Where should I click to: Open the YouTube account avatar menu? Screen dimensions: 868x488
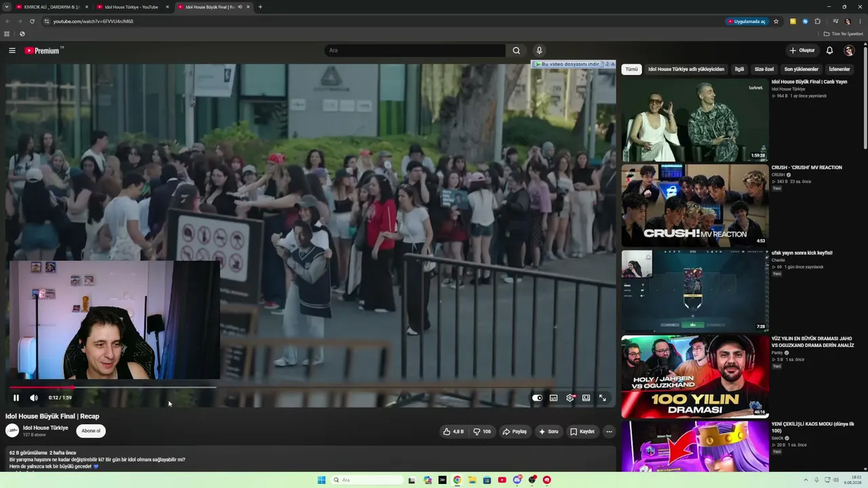pyautogui.click(x=849, y=50)
